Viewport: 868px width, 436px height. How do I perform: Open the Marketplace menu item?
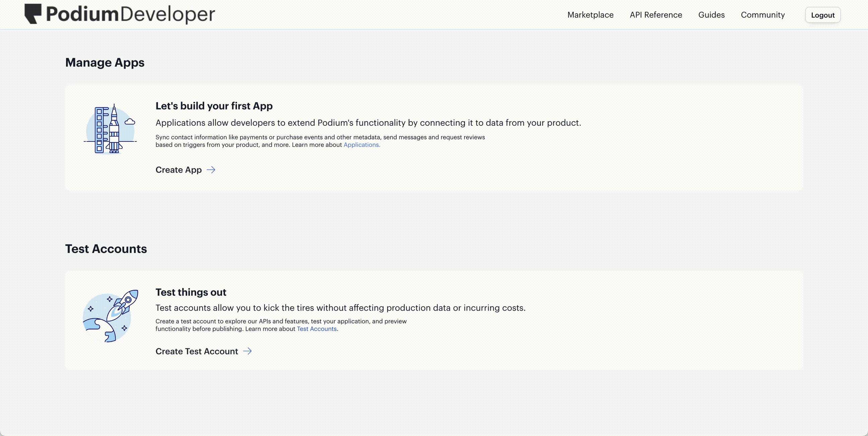coord(590,15)
